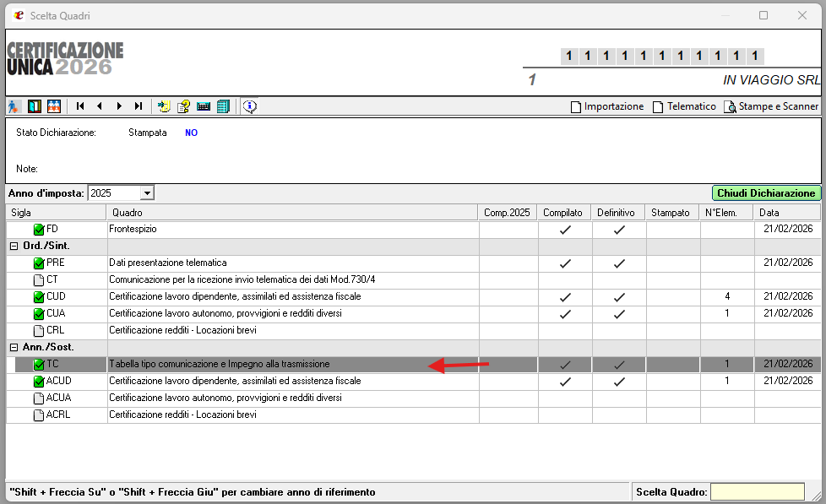Select the Frontespizio row
Viewport: 826px width, 504px height.
point(414,229)
